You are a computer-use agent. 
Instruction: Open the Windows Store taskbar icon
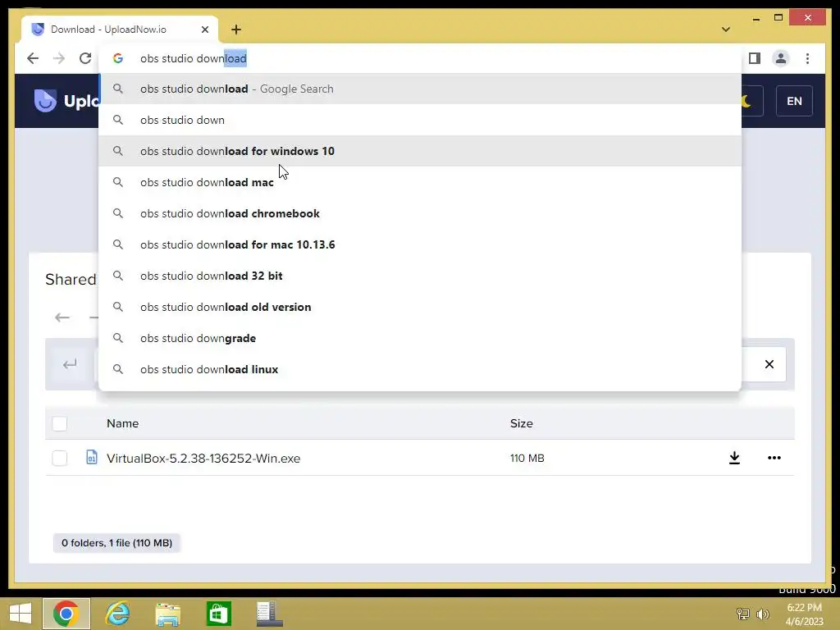(218, 614)
